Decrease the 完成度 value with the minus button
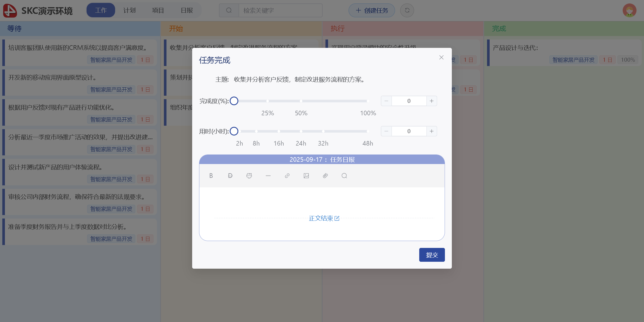Viewport: 644px width, 322px height. 386,101
